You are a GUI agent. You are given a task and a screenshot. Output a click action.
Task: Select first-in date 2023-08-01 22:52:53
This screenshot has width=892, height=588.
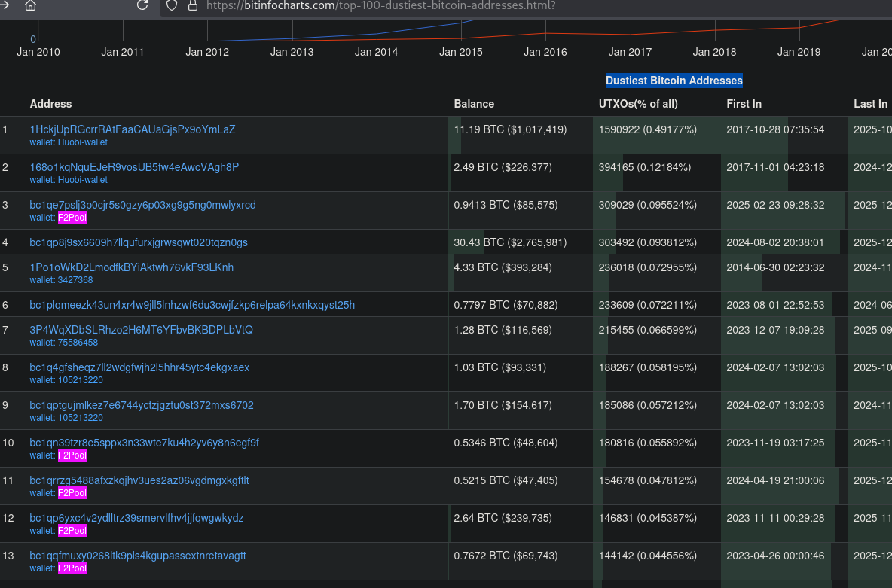(x=775, y=305)
